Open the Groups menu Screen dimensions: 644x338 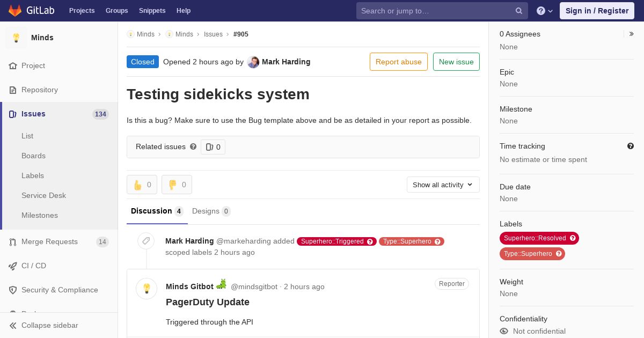point(117,11)
